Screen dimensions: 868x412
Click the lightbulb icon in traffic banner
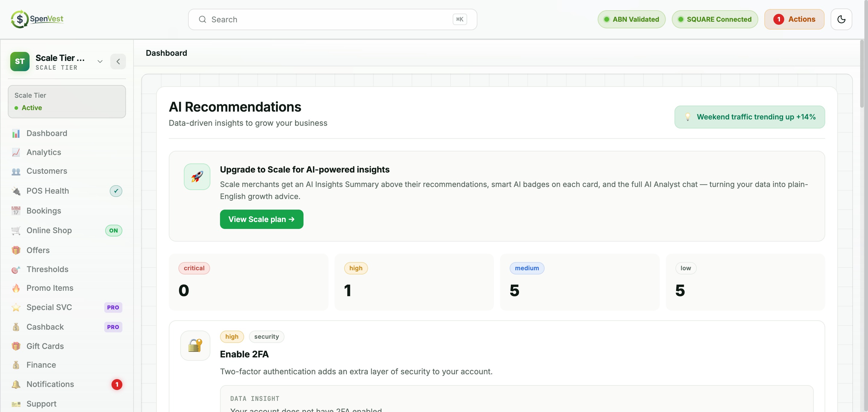(688, 117)
